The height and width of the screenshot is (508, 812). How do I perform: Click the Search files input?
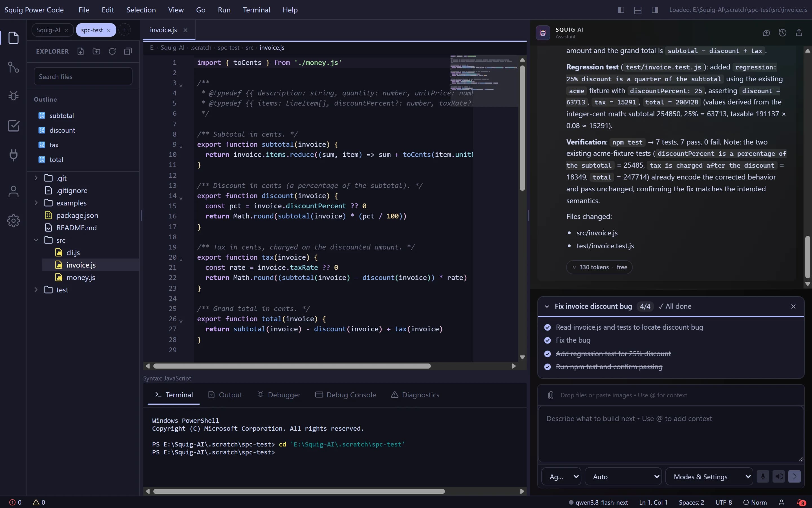click(x=83, y=76)
